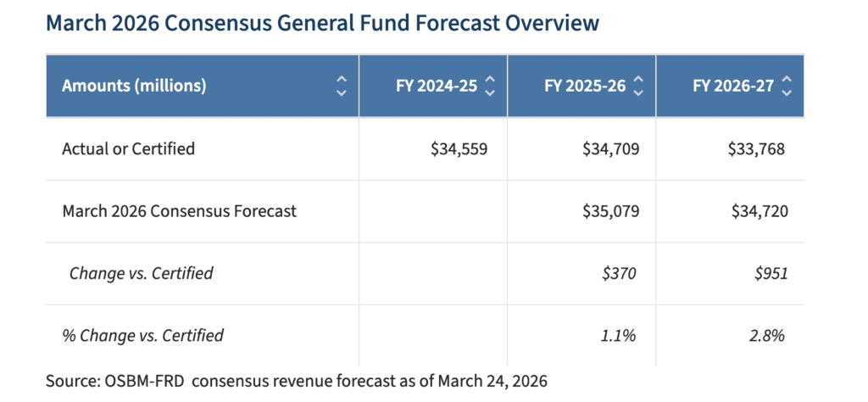Click the FY 2025-26 column header label
The height and width of the screenshot is (402, 868).
585,86
